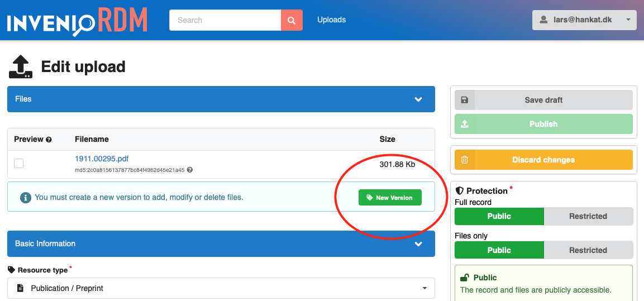Set Full record protection to Restricted
644x301 pixels.
point(588,216)
